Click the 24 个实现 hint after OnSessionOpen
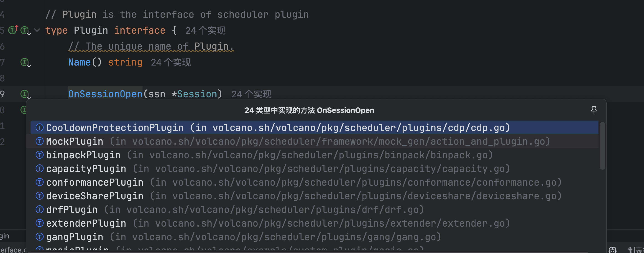Image resolution: width=644 pixels, height=253 pixels. click(251, 94)
